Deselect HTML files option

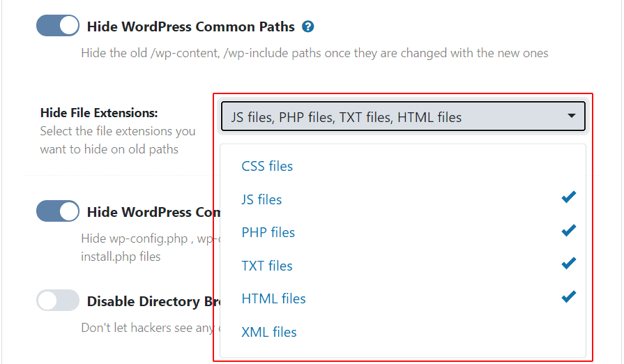coord(273,298)
